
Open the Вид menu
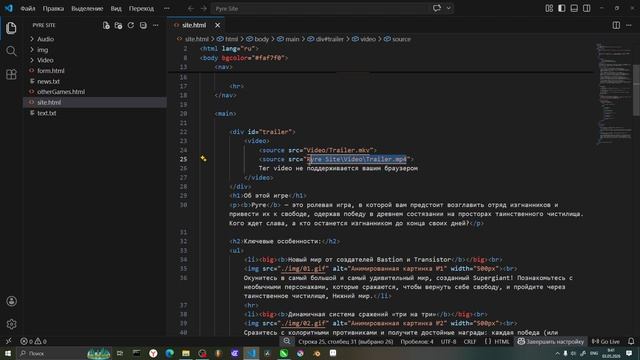(x=116, y=8)
